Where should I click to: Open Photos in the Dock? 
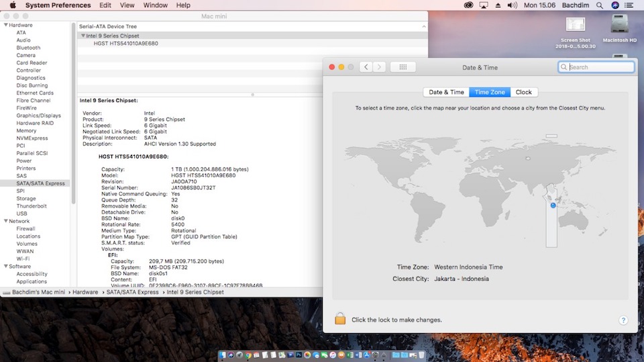307,355
